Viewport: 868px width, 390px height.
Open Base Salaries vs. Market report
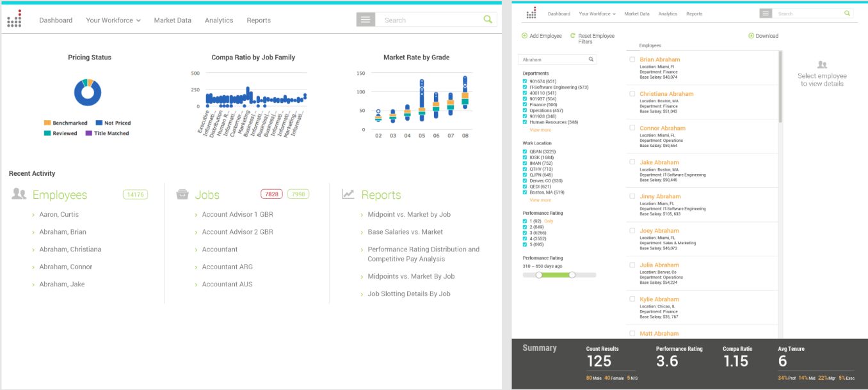tap(405, 232)
